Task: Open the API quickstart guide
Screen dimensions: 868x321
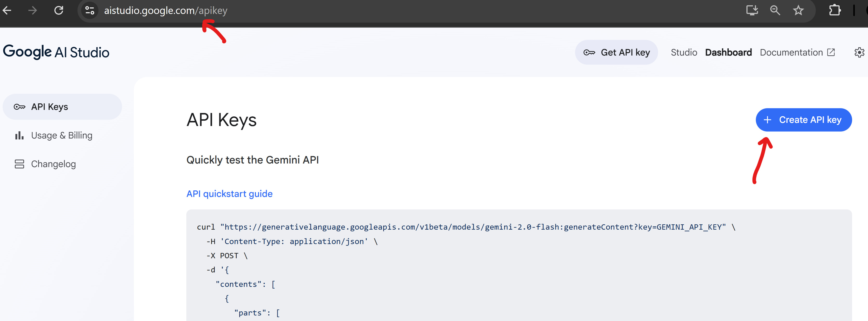Action: click(x=229, y=194)
